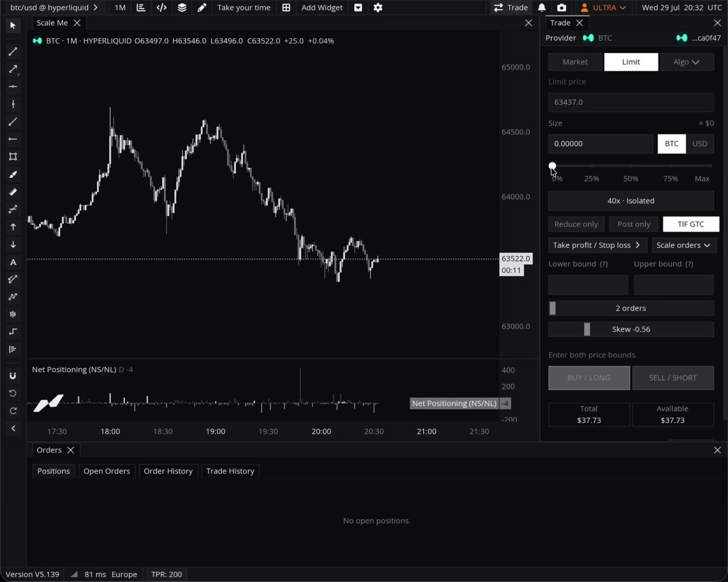Open the 40x · Isolated leverage setting
728x582 pixels.
click(631, 201)
